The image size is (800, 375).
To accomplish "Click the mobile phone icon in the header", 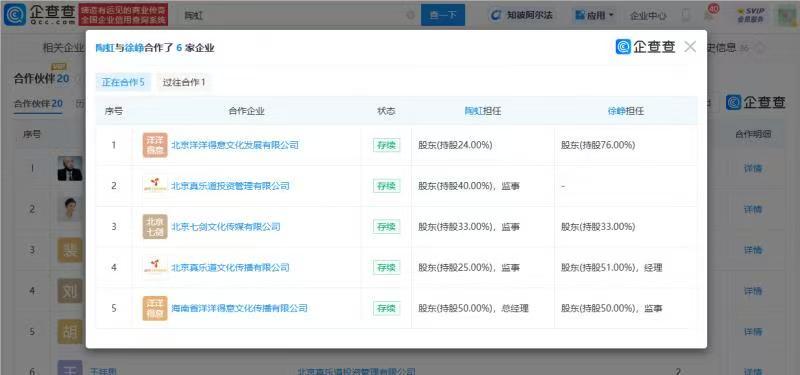I will 686,15.
